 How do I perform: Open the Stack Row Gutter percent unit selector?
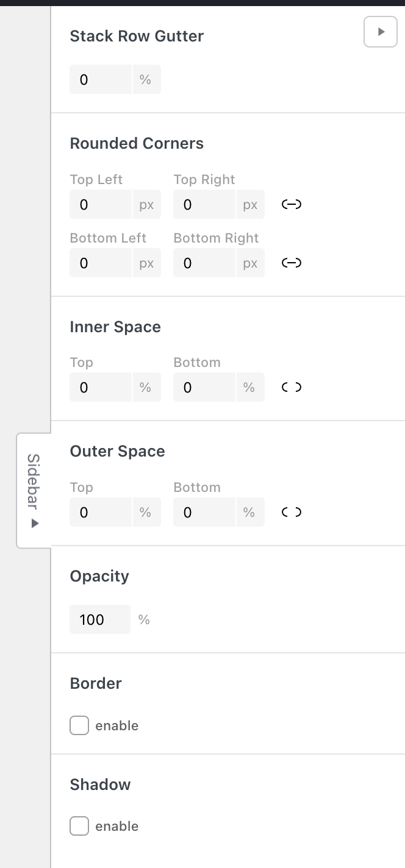click(146, 80)
